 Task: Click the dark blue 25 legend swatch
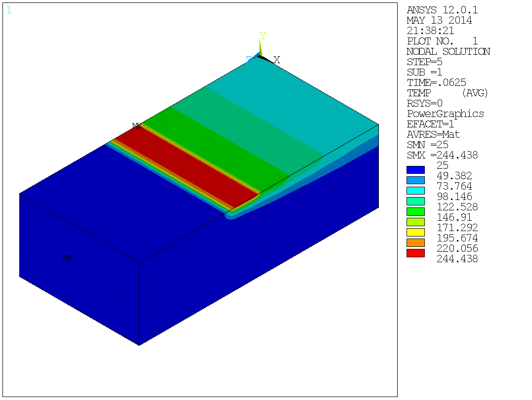coord(415,170)
